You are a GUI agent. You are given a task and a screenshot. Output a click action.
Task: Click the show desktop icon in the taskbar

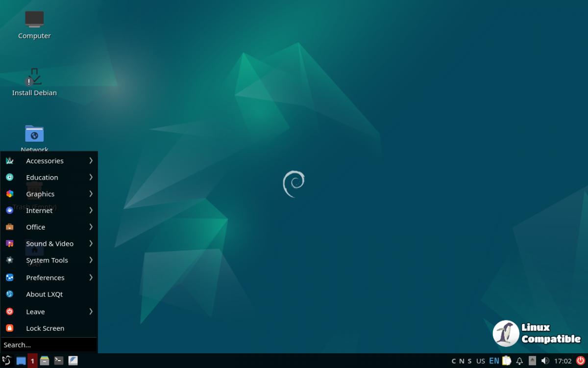(21, 361)
